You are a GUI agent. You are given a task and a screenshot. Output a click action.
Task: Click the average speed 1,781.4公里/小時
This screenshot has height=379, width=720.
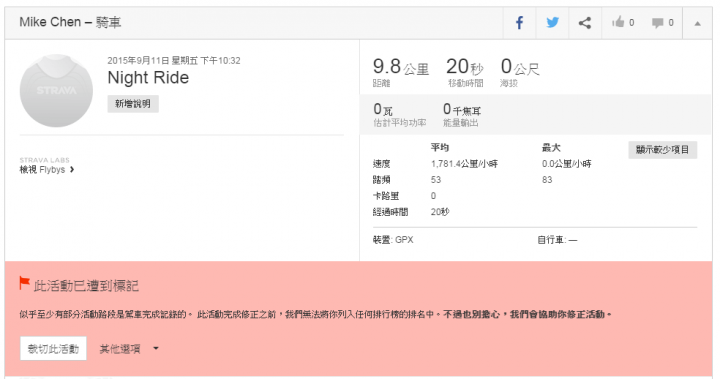tap(464, 164)
